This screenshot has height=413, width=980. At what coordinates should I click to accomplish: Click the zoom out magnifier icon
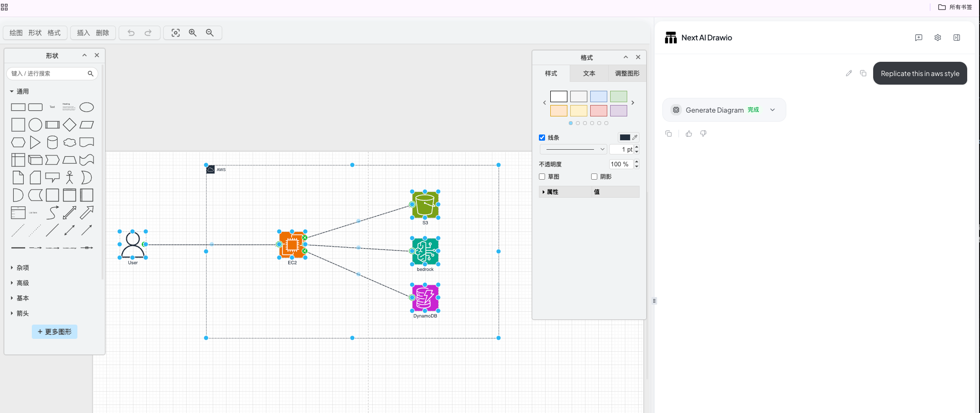(x=209, y=33)
